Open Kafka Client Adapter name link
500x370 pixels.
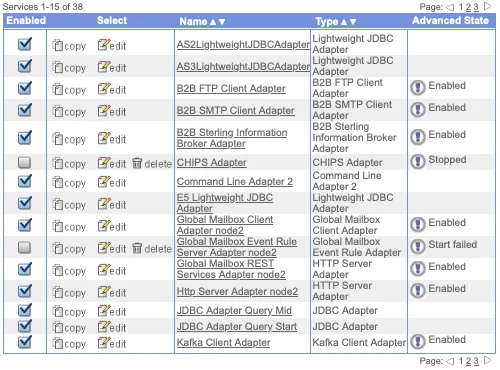[223, 343]
